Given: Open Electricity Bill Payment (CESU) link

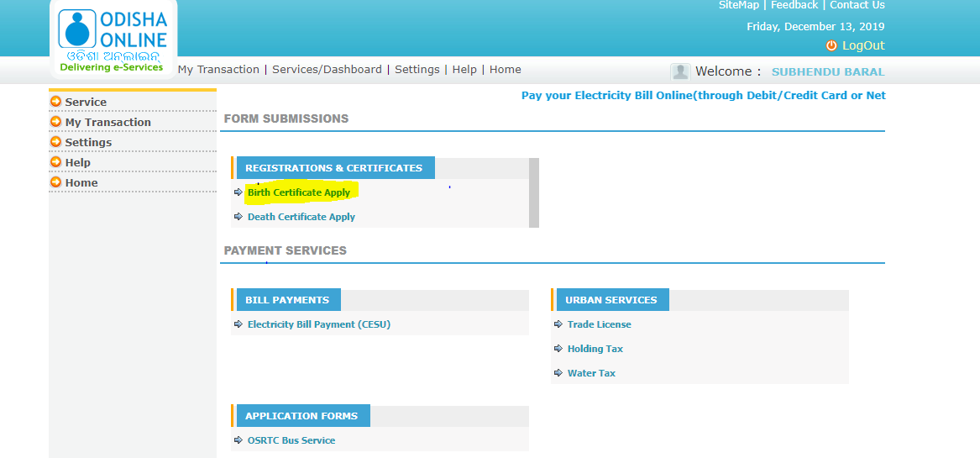Looking at the screenshot, I should tap(319, 324).
